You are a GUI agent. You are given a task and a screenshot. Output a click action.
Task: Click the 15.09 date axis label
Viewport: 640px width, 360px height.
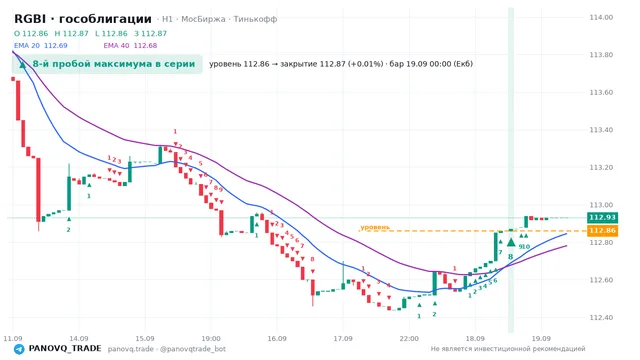[x=145, y=338]
